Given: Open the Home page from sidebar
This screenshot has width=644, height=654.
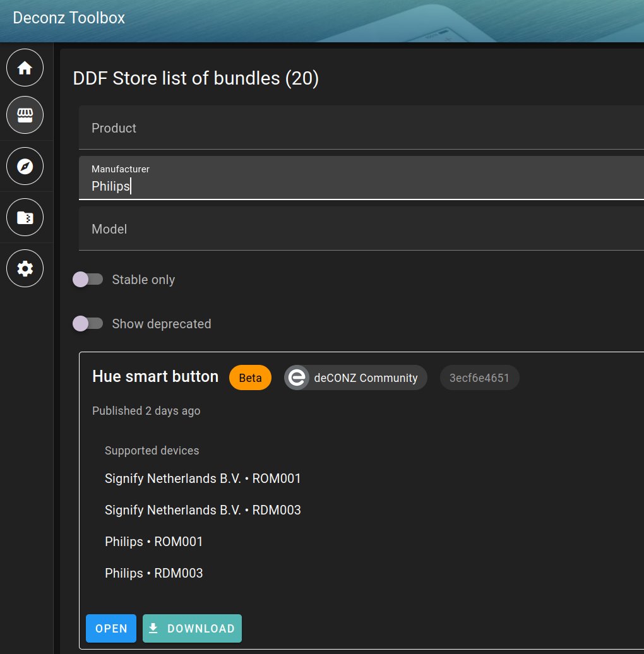Looking at the screenshot, I should [x=25, y=68].
